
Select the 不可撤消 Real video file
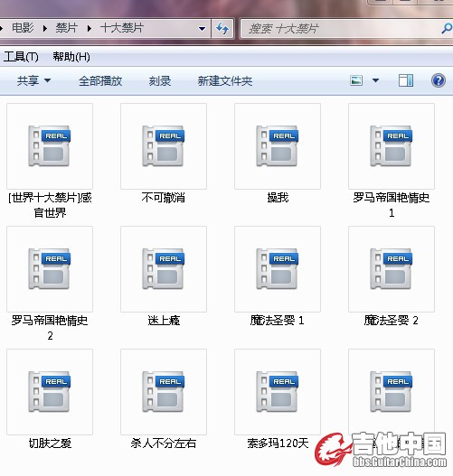point(164,154)
